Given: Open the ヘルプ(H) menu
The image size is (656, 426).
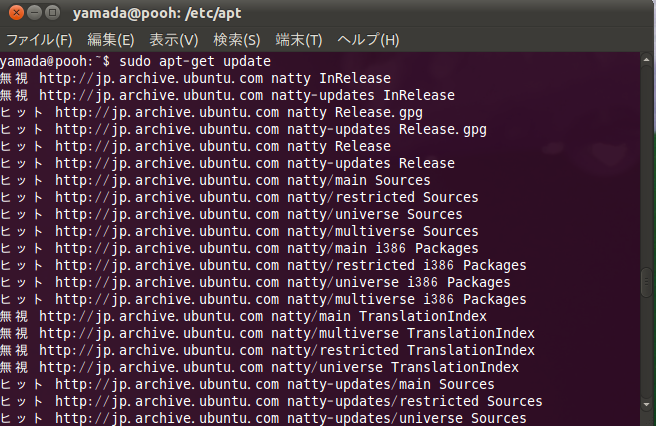Looking at the screenshot, I should (368, 40).
